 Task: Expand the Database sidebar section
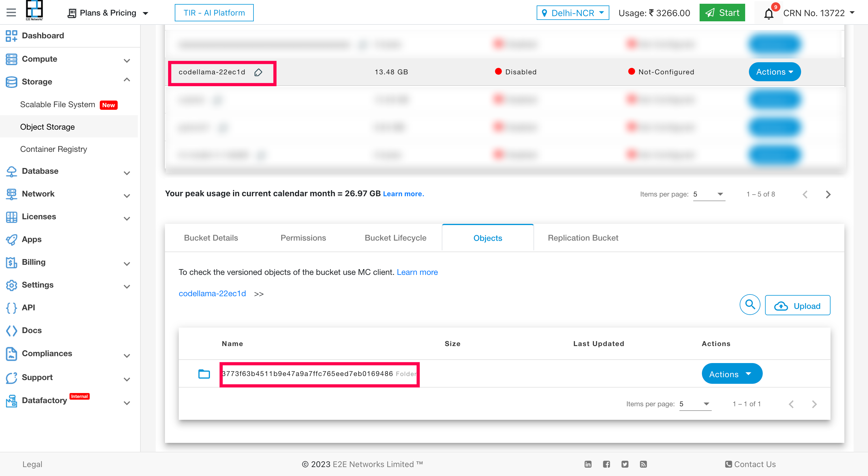127,173
